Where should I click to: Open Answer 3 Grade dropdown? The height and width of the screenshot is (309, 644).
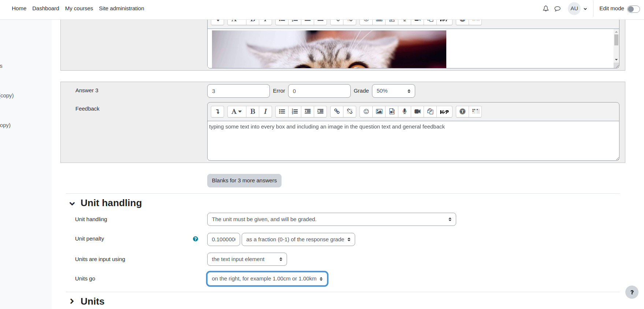pyautogui.click(x=394, y=91)
